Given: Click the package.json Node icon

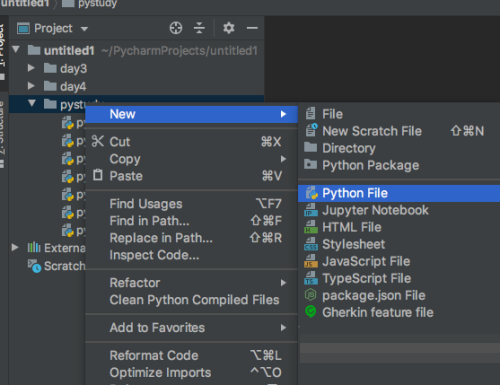Looking at the screenshot, I should tap(311, 295).
